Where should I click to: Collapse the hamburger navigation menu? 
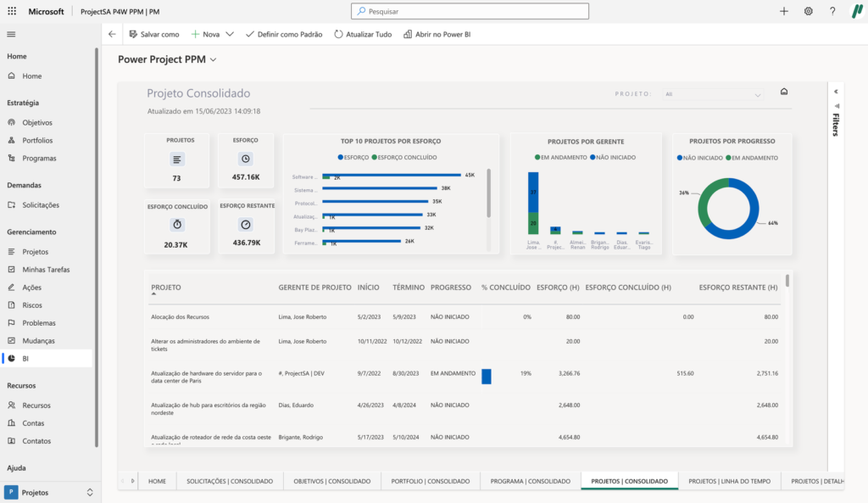(x=11, y=34)
